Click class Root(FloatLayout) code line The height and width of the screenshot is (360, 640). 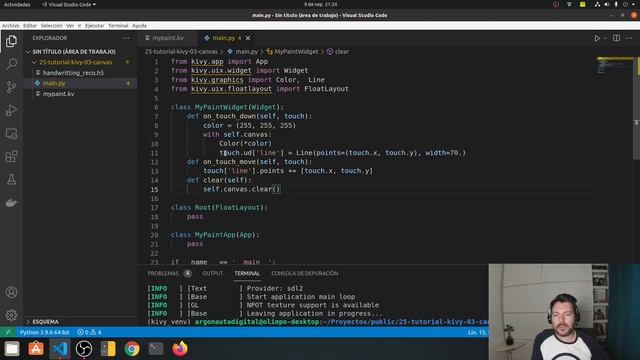coord(219,208)
